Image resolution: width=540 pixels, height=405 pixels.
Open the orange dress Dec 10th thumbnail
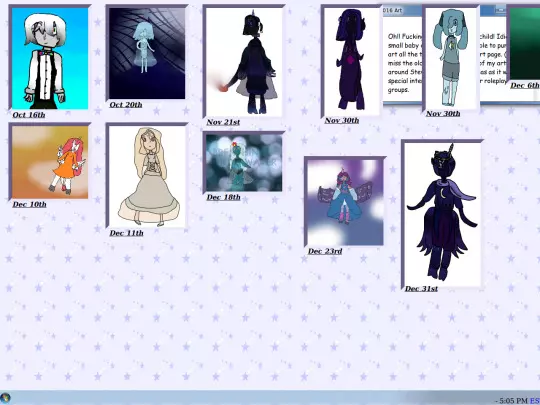[50, 162]
